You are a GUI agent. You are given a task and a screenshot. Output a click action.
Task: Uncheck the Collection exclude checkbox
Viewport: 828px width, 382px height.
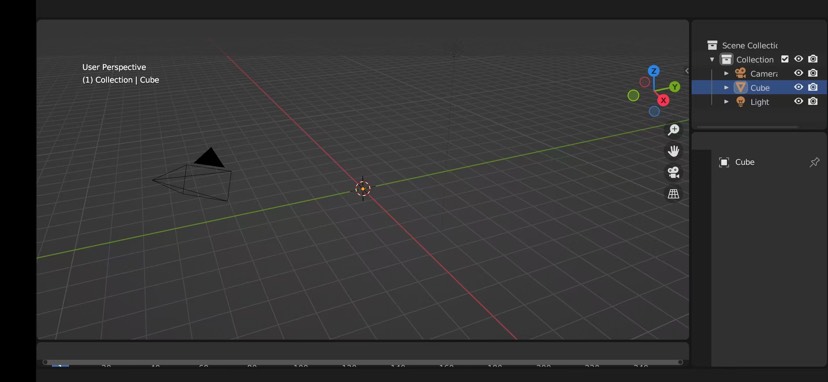(785, 59)
